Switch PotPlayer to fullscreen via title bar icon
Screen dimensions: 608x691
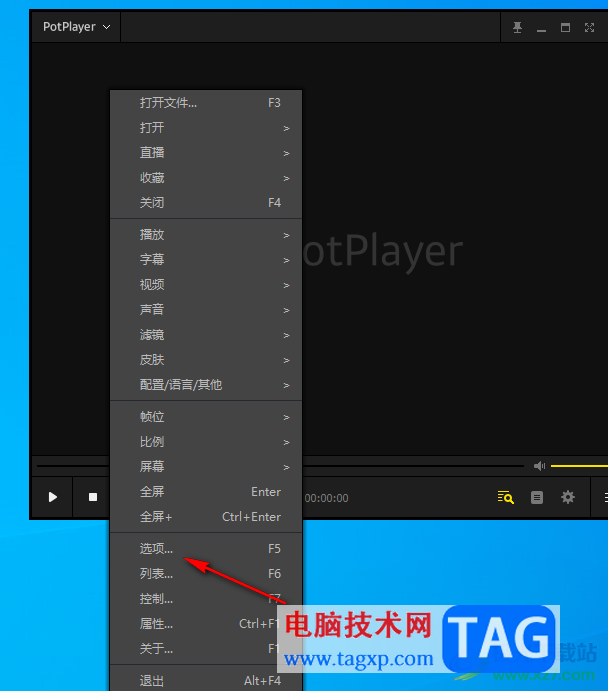tap(589, 27)
